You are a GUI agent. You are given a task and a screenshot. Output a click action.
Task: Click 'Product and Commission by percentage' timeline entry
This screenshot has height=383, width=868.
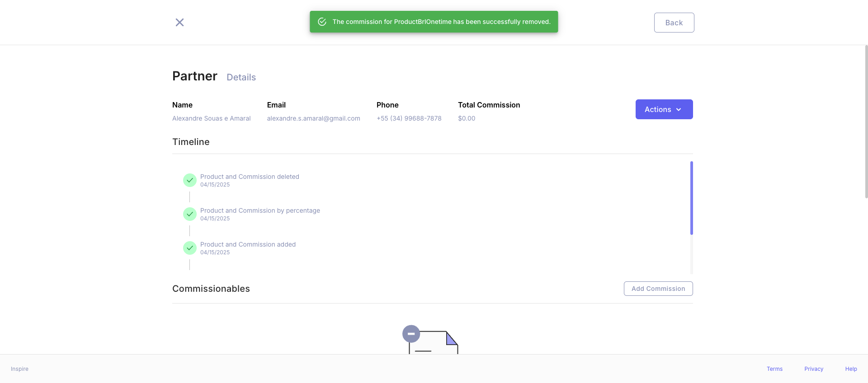(260, 210)
